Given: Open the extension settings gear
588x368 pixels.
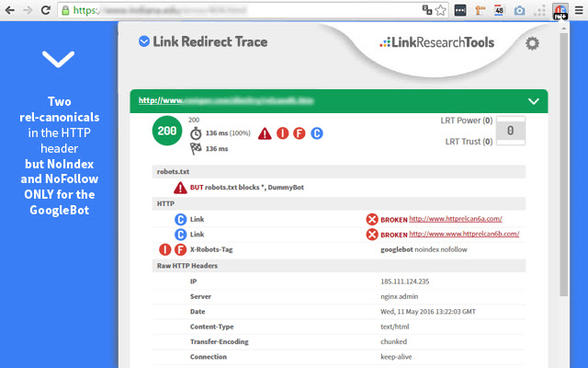Looking at the screenshot, I should point(532,43).
